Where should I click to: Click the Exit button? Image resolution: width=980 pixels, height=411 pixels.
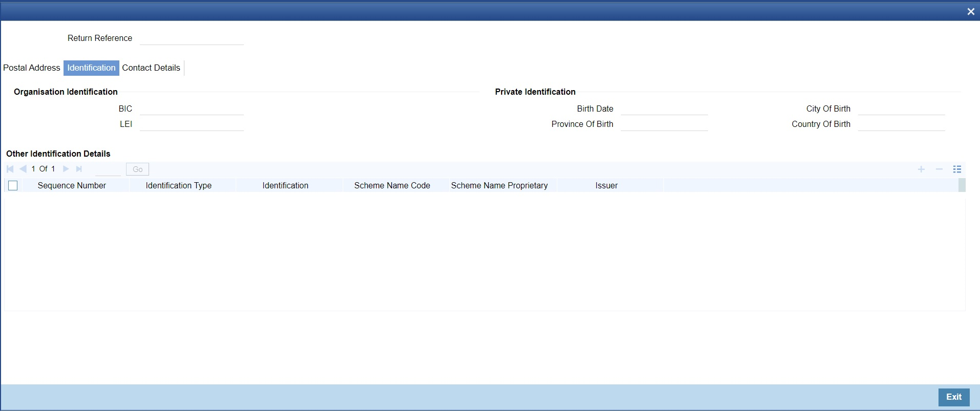(x=954, y=397)
